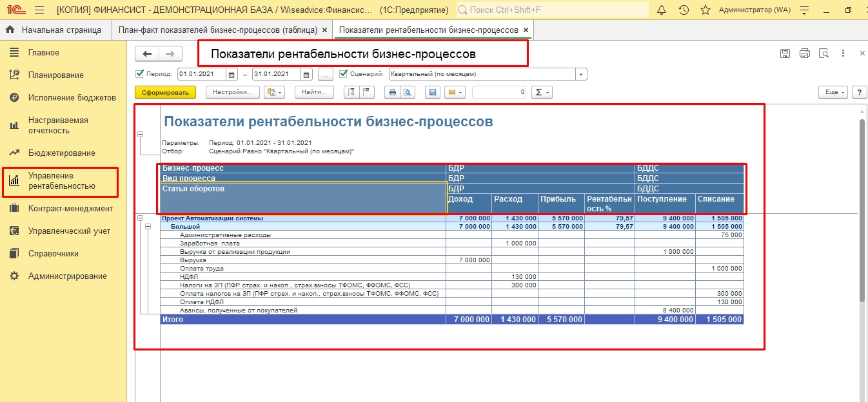
Task: Switch to План-факт показателей бизнес-процессов tab
Action: 217,30
